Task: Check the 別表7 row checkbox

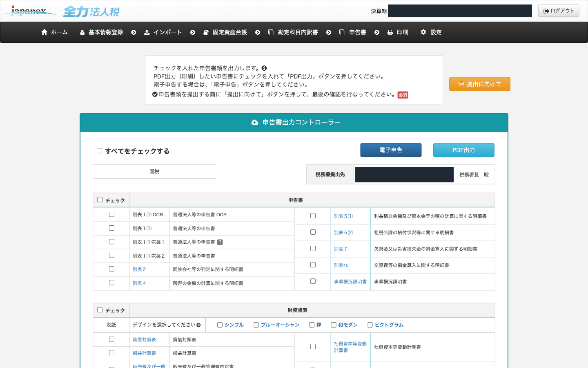Action: [x=313, y=249]
